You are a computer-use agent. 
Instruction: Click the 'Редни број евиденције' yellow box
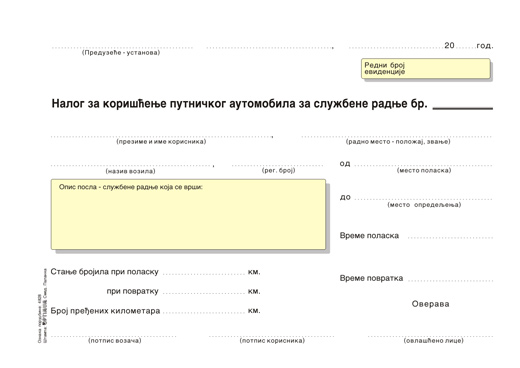tap(426, 69)
